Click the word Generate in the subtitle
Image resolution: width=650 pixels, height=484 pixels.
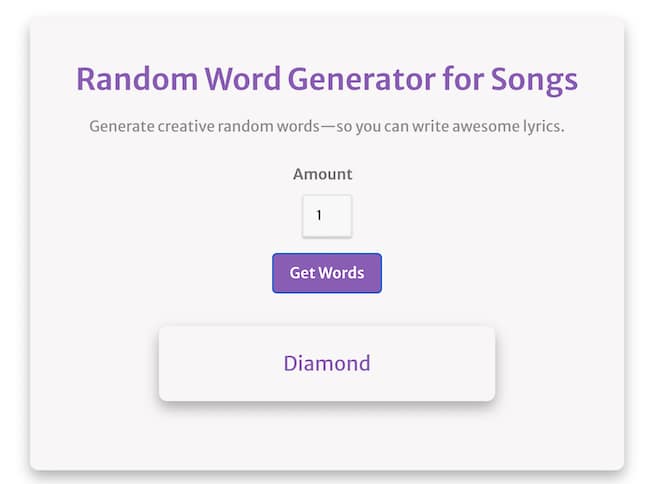tap(121, 127)
